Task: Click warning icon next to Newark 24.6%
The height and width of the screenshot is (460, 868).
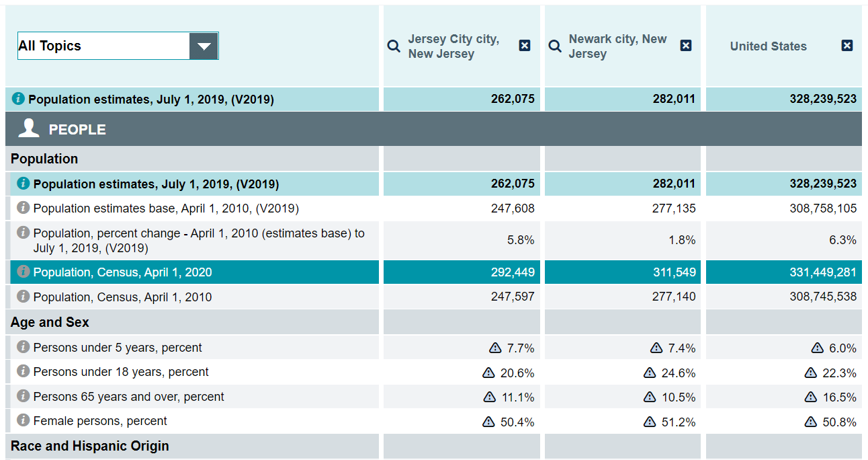Action: coord(650,373)
